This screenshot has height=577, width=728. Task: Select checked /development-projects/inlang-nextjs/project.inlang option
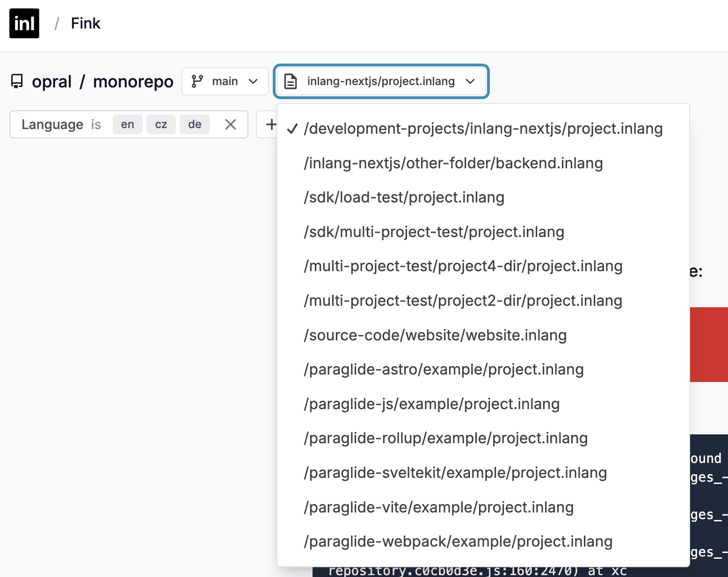tap(483, 129)
